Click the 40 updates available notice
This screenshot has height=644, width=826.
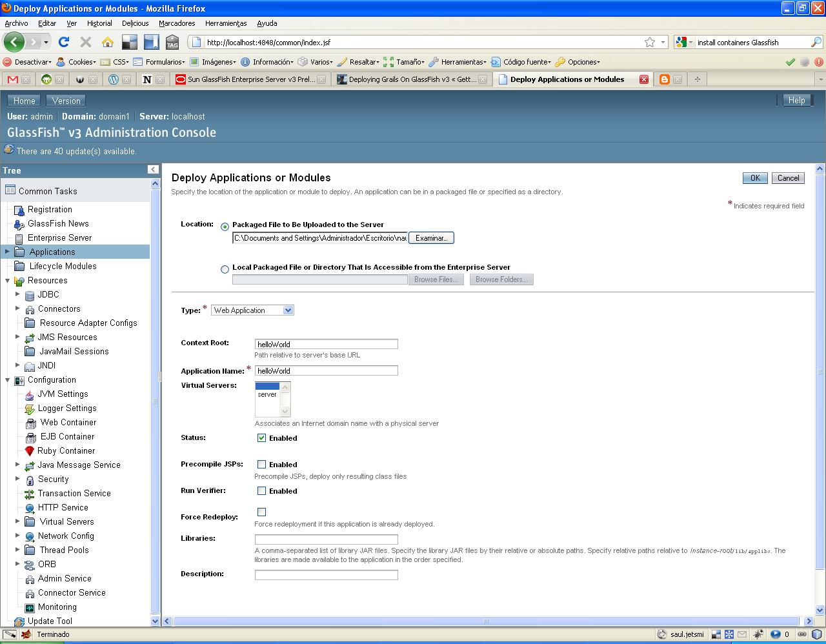tap(76, 151)
